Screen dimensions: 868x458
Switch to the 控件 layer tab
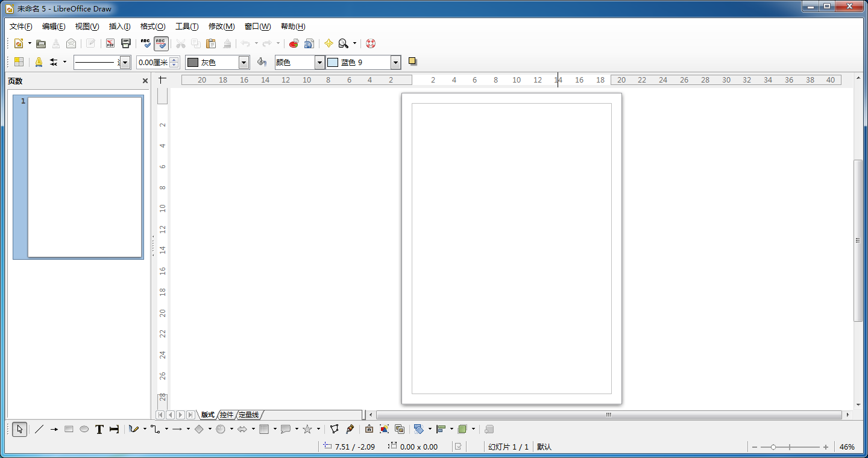tap(226, 415)
